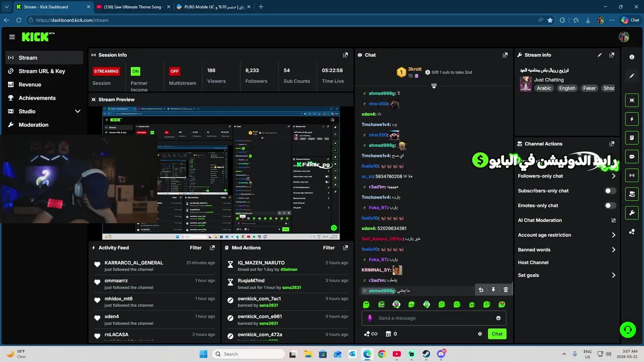
Task: Open the emoji picker in message box
Action: [499, 318]
